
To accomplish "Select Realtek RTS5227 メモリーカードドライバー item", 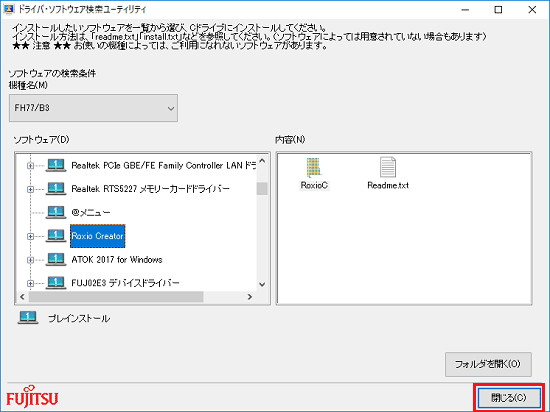I will point(150,189).
